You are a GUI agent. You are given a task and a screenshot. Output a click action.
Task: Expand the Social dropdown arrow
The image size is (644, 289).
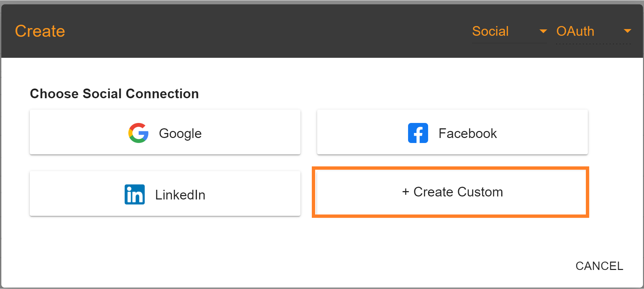(543, 31)
